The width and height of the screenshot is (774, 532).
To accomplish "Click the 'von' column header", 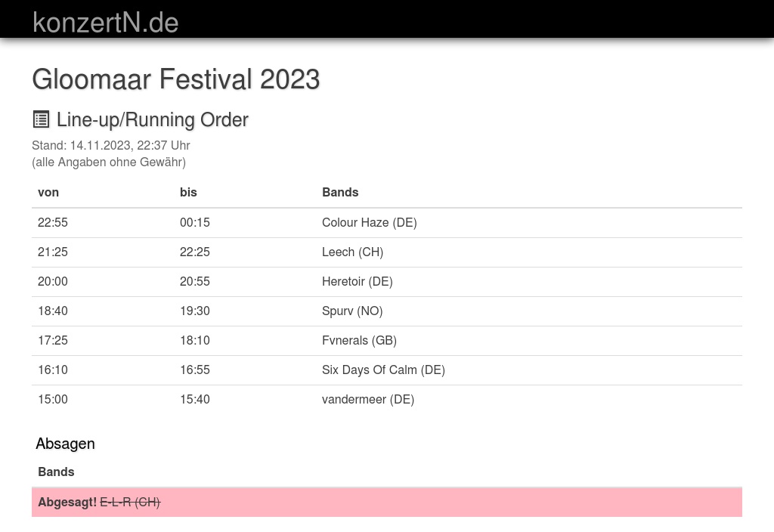I will (x=48, y=193).
